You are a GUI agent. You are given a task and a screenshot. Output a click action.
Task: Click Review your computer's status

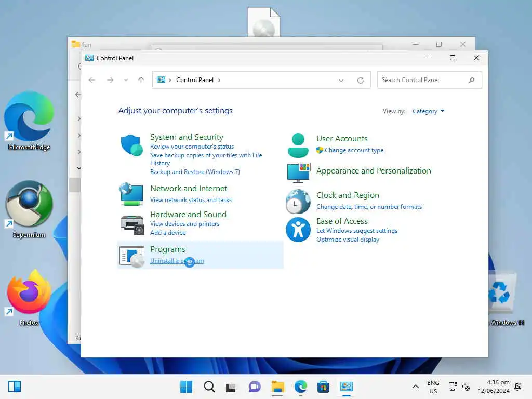[x=192, y=146]
